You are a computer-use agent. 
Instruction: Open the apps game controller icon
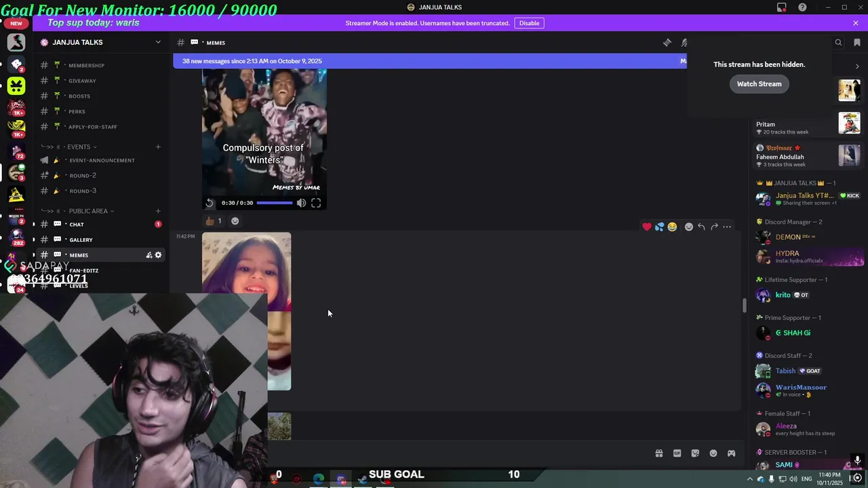click(732, 453)
